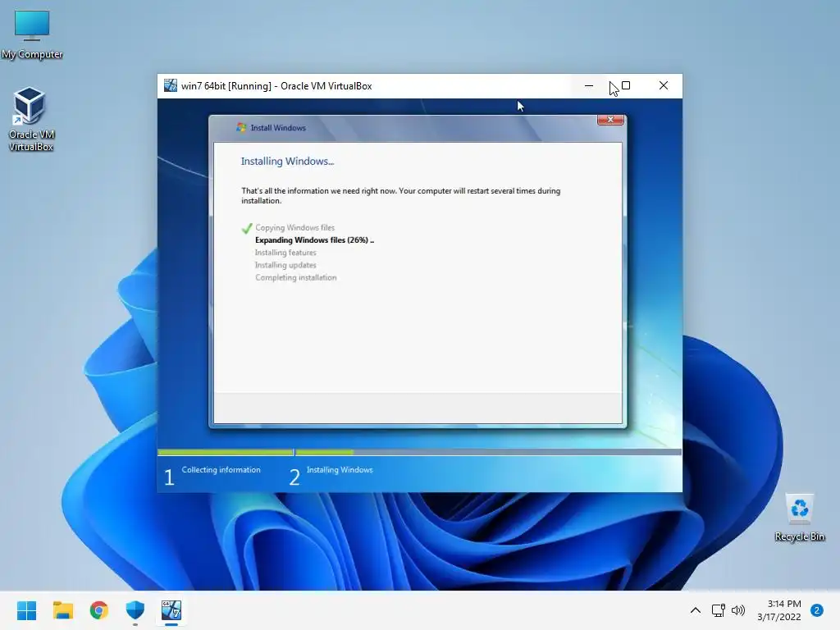Close the Install Windows dialog

(610, 120)
